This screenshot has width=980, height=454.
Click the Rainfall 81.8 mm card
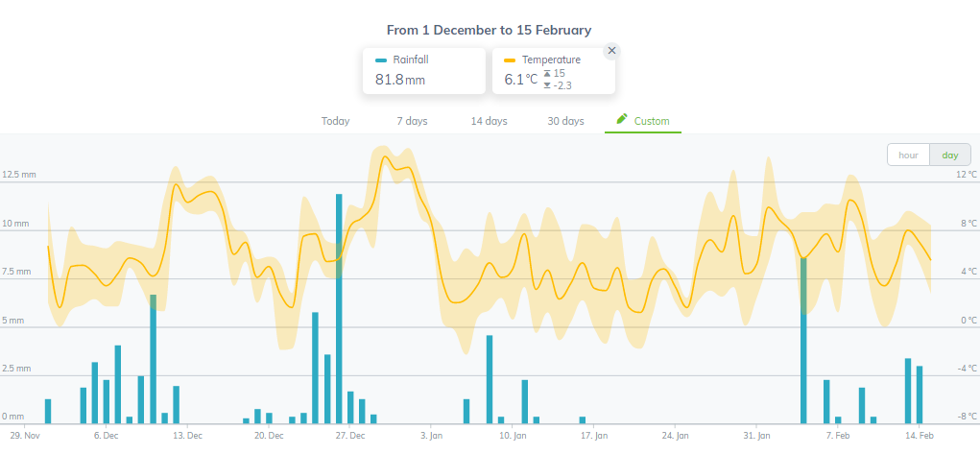[x=424, y=71]
